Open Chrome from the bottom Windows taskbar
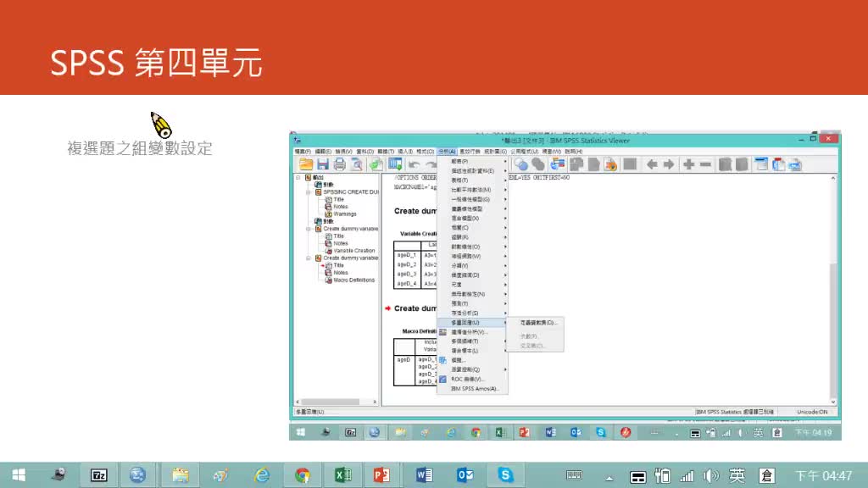The width and height of the screenshot is (868, 488). 303,474
